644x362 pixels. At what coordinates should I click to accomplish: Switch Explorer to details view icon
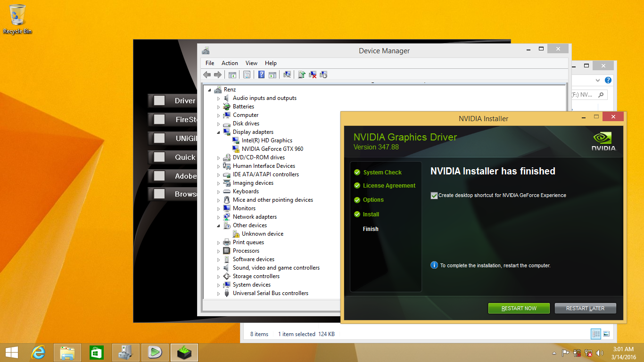tap(596, 334)
